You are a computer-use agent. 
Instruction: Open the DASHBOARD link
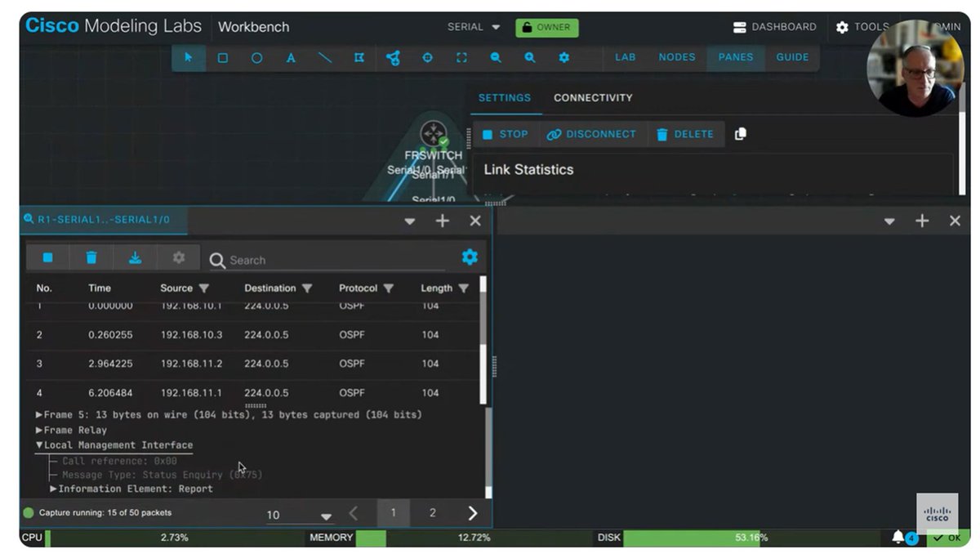pos(774,27)
